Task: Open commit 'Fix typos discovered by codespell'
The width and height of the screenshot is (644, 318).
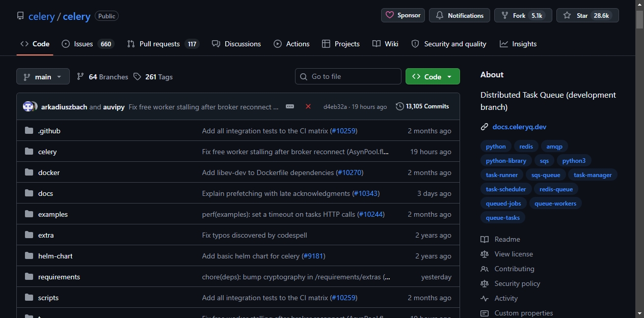Action: point(255,235)
